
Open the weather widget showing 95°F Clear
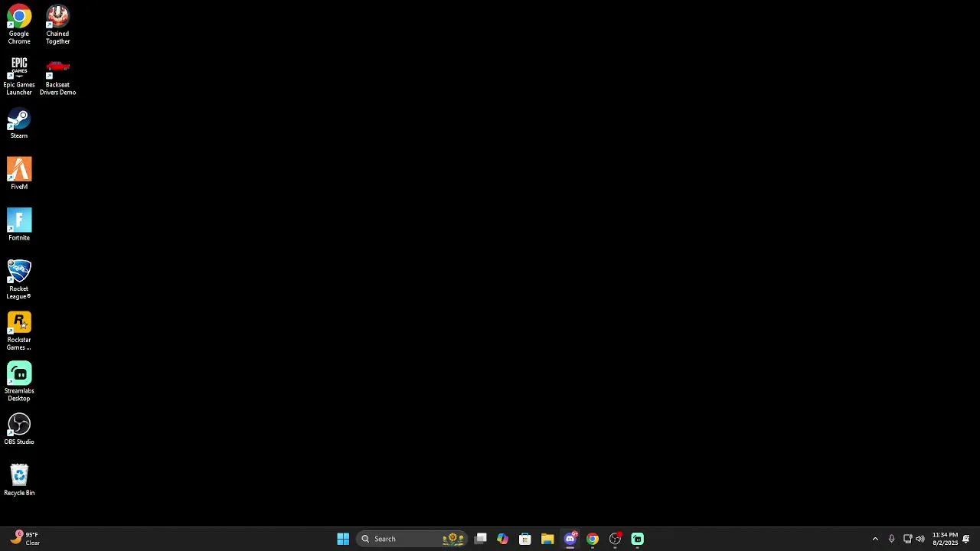[x=24, y=539]
